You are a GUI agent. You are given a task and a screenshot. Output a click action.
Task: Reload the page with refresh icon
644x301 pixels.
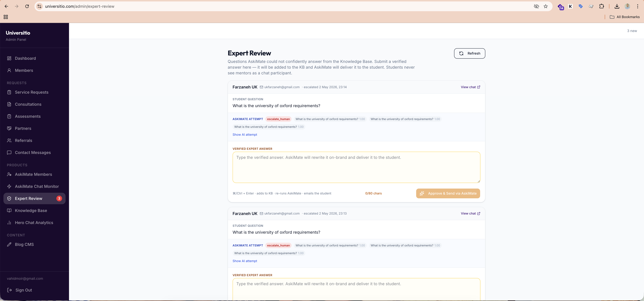point(27,6)
